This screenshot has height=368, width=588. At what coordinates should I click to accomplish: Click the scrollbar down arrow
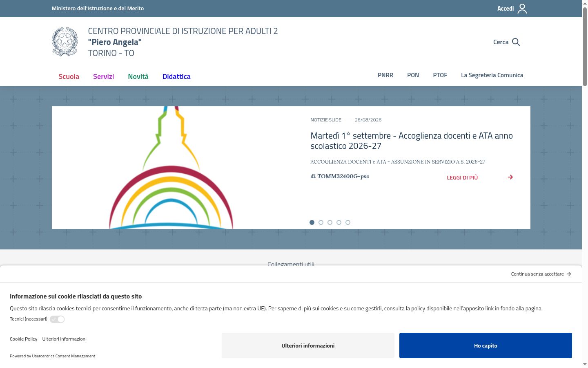[585, 364]
